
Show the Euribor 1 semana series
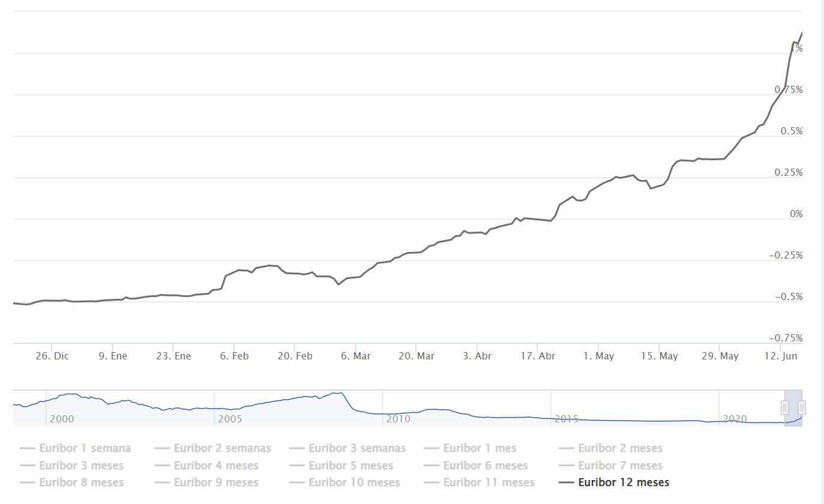(x=85, y=448)
